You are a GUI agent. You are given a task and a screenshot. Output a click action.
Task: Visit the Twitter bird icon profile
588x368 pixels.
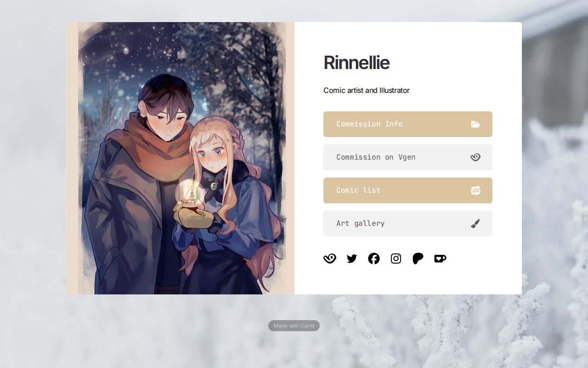(352, 259)
